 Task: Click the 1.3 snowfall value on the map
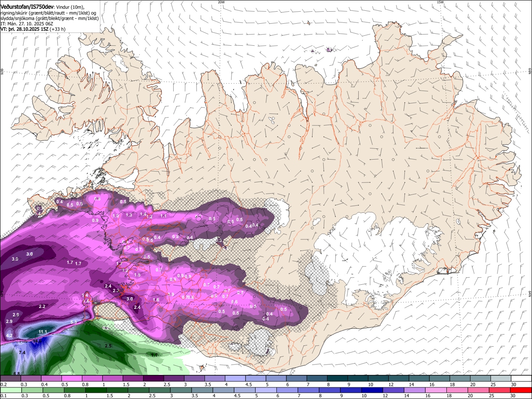pyautogui.click(x=129, y=215)
